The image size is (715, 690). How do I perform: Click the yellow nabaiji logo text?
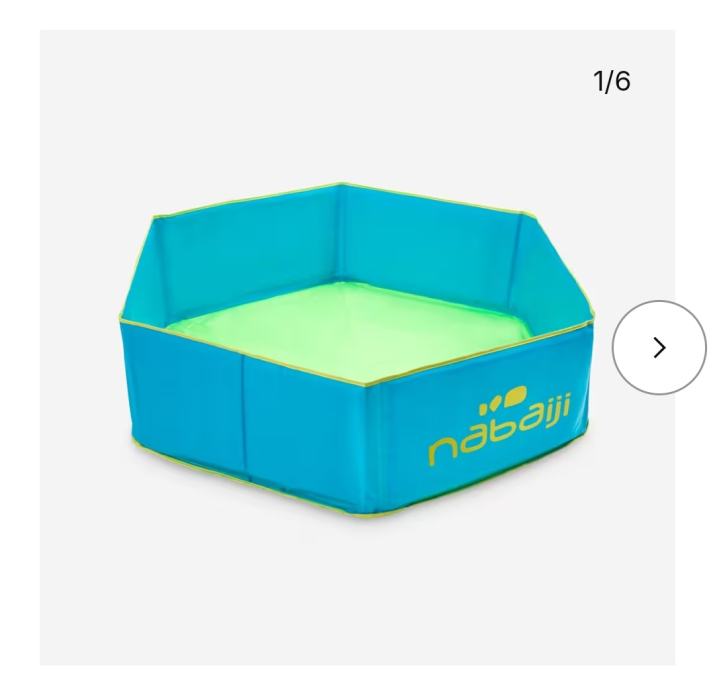499,432
